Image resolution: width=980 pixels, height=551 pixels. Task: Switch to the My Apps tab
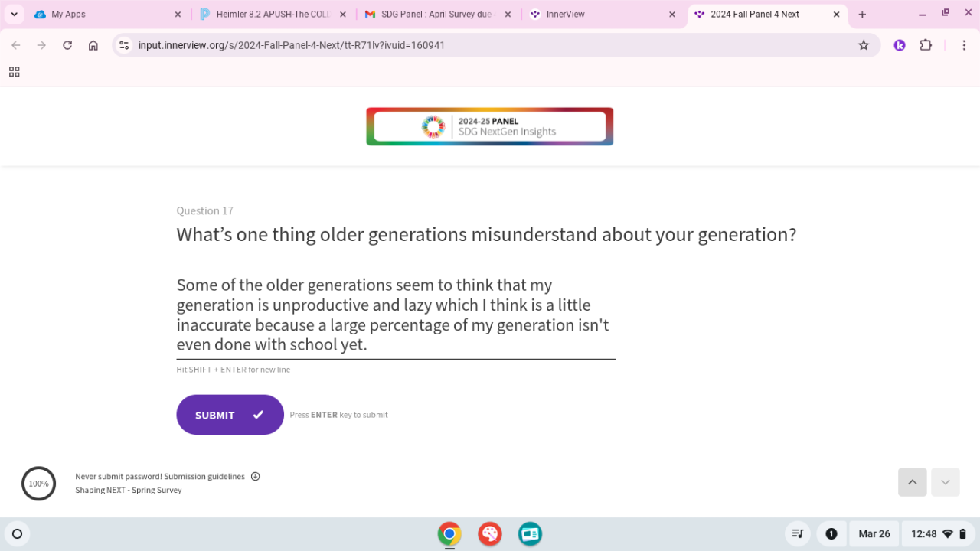(100, 15)
